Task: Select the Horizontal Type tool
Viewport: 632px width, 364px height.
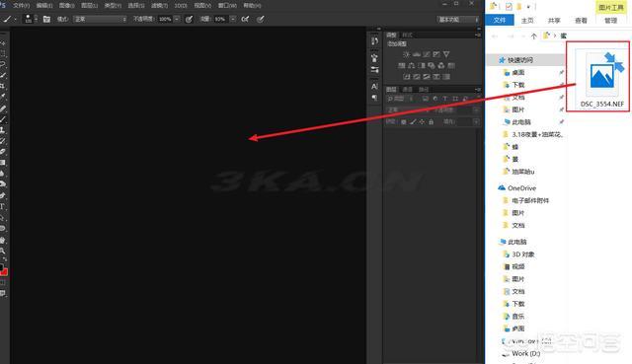Action: [x=3, y=206]
